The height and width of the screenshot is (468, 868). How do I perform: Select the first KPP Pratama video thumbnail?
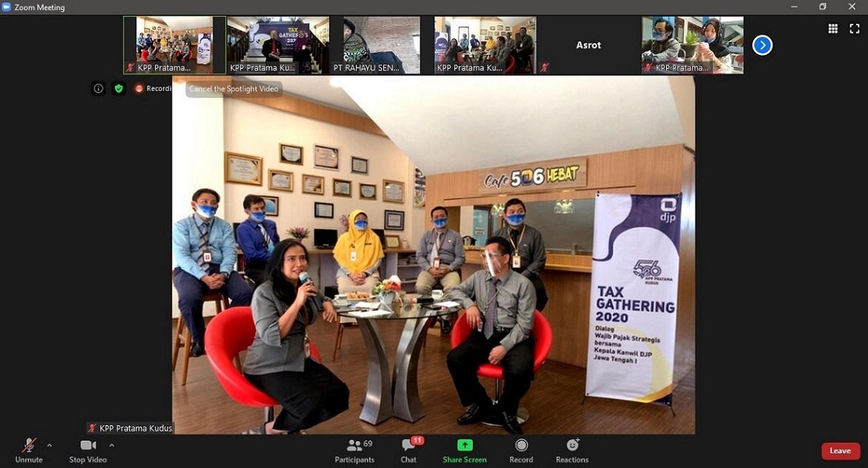pos(174,45)
